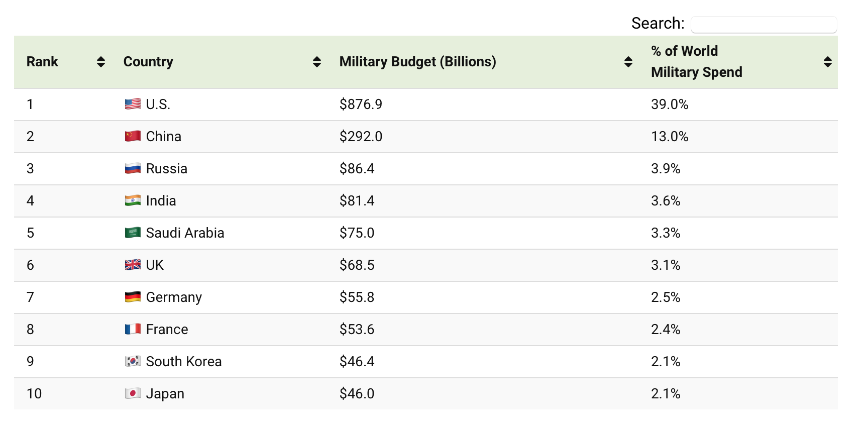
Task: Focus the Search input field
Action: pos(764,24)
